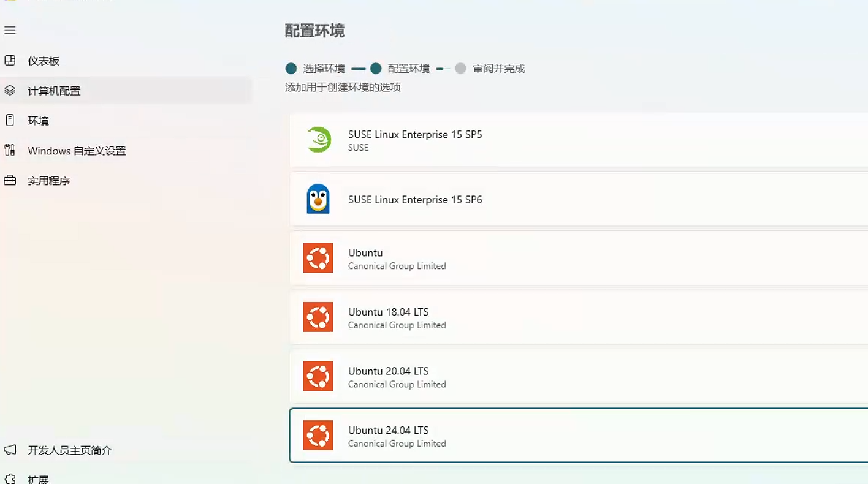The width and height of the screenshot is (868, 484).
Task: Choose the Ubuntu environment option
Action: click(579, 258)
